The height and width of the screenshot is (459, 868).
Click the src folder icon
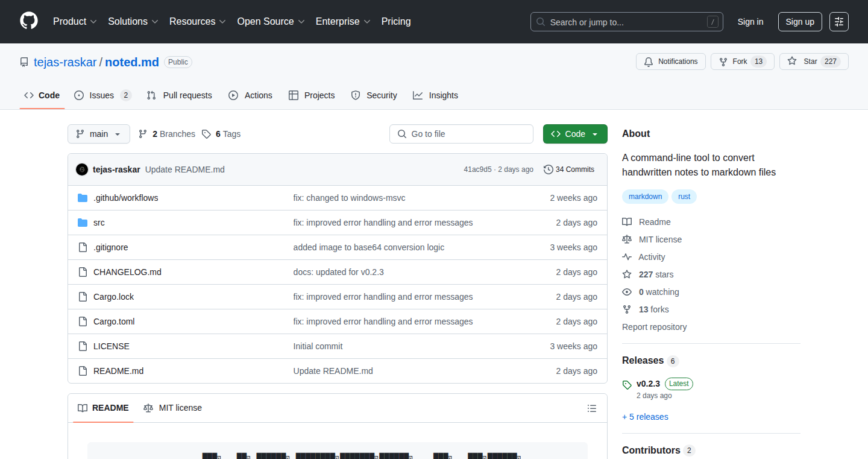pos(83,223)
